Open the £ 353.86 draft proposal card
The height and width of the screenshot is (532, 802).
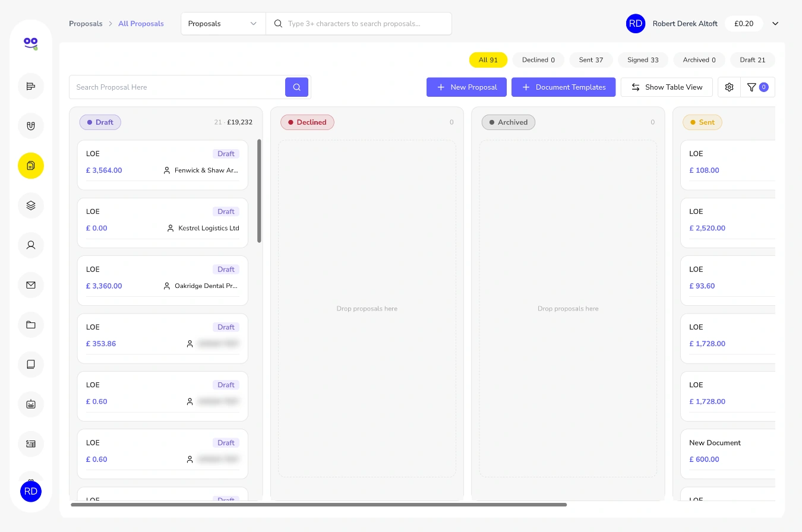(163, 338)
